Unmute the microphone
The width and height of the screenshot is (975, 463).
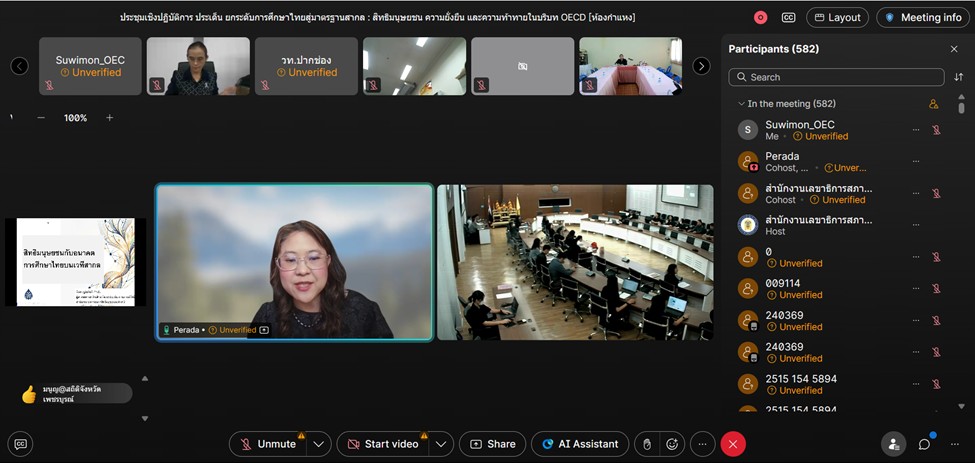pos(267,444)
